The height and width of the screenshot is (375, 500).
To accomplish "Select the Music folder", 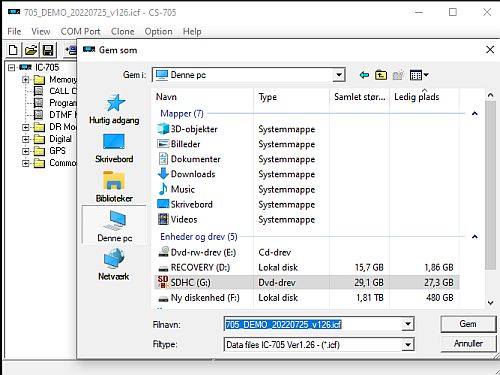I will coord(176,189).
